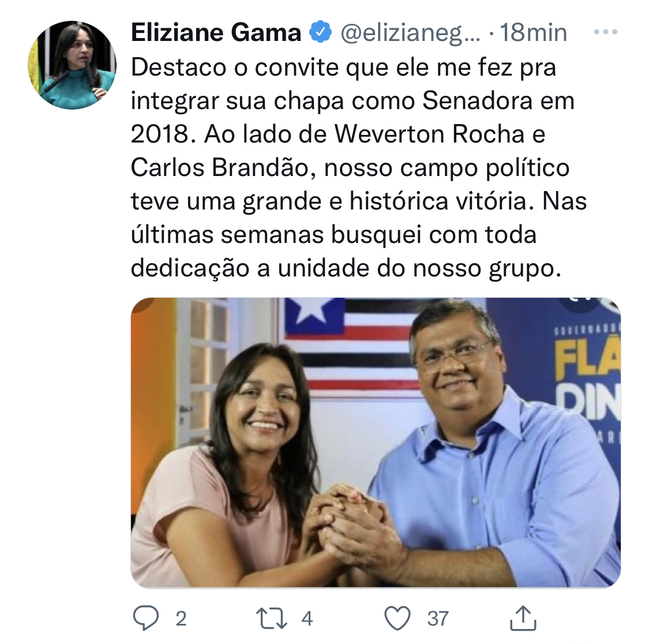The width and height of the screenshot is (649, 644).
Task: Click the blue verified badge
Action: (x=321, y=32)
